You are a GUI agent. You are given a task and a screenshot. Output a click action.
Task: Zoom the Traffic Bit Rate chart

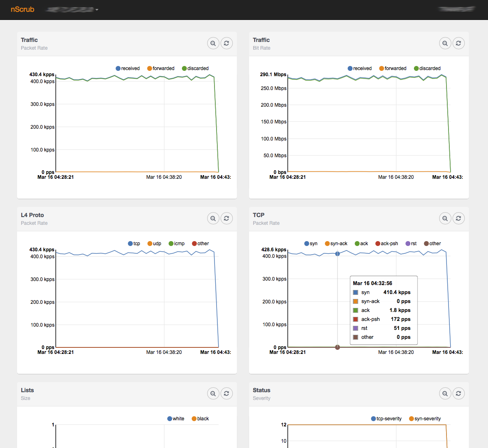coord(445,43)
